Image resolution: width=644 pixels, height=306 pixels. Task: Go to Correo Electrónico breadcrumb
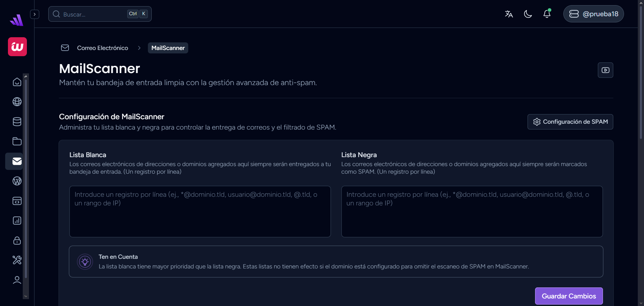pyautogui.click(x=102, y=48)
